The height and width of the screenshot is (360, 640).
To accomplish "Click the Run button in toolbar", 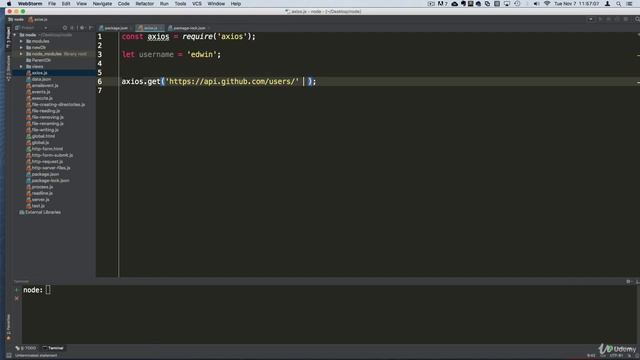I will coord(600,19).
